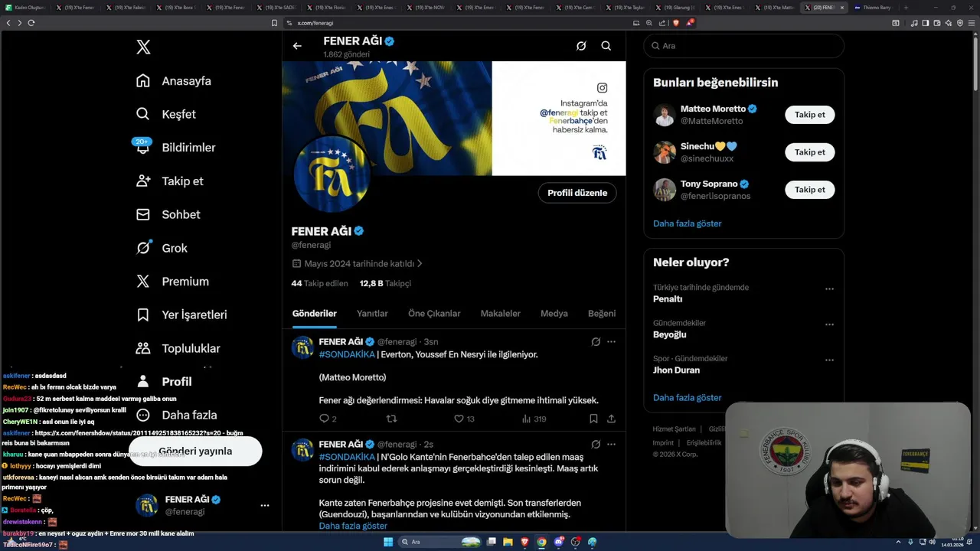Click Daha fazla göster under suggestions
The image size is (980, 551).
point(687,223)
